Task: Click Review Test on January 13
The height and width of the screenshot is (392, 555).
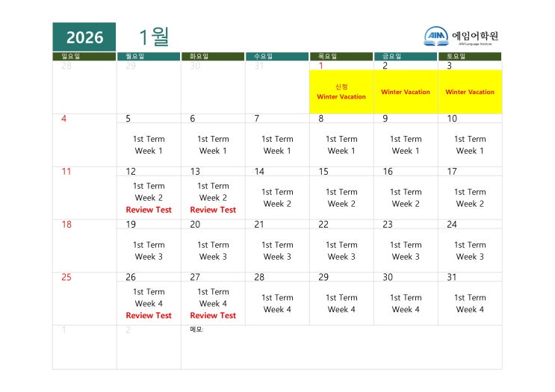Action: pos(213,210)
